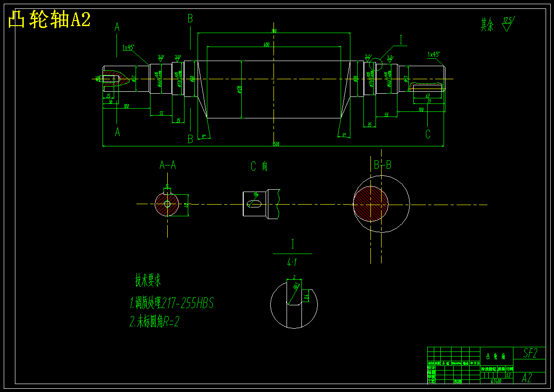Click the "1x45°" chamfer note on the right
This screenshot has height=392, width=554.
click(433, 55)
